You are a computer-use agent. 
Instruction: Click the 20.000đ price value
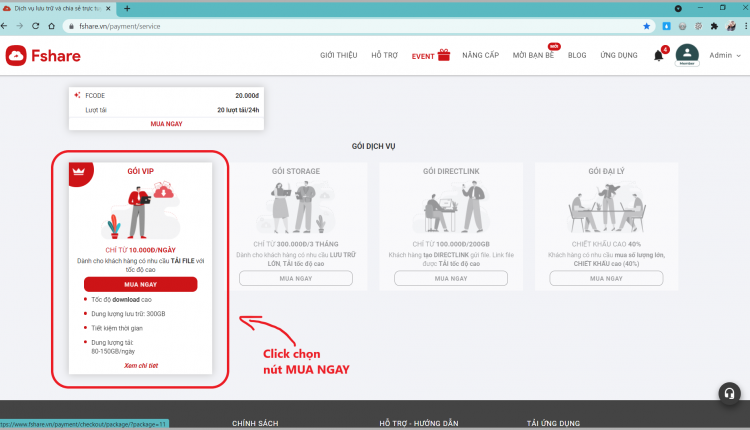pyautogui.click(x=247, y=96)
